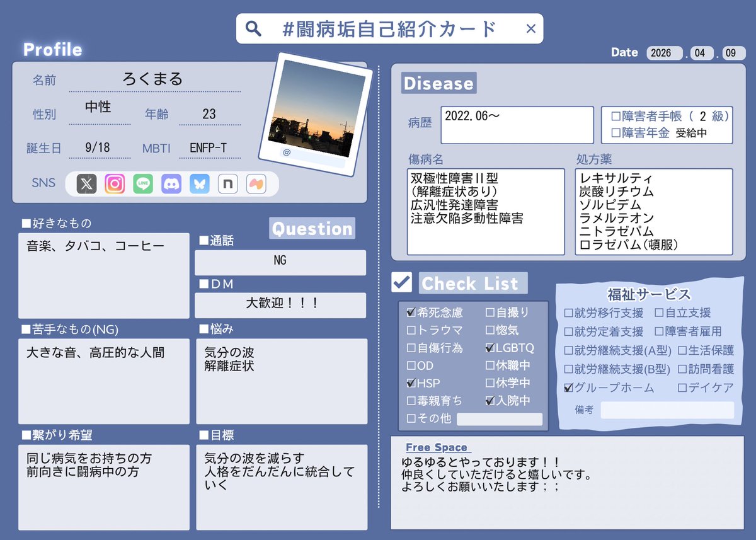This screenshot has height=540, width=756.
Task: Click the 処方薬 entry レキサルティ
Action: click(x=617, y=178)
